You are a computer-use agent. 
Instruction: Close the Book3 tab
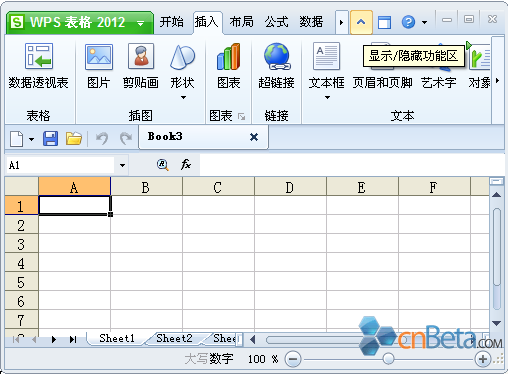254,137
